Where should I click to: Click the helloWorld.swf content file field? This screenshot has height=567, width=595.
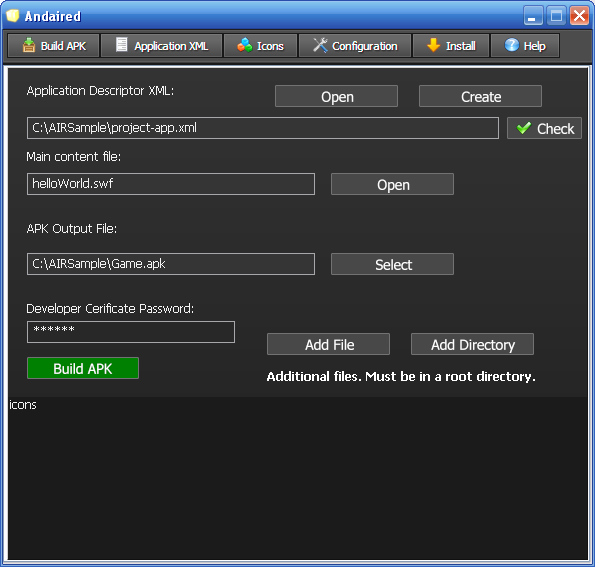(171, 184)
